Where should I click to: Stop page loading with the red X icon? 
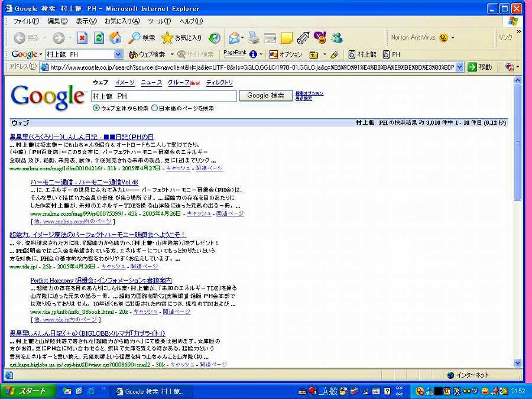pyautogui.click(x=82, y=38)
